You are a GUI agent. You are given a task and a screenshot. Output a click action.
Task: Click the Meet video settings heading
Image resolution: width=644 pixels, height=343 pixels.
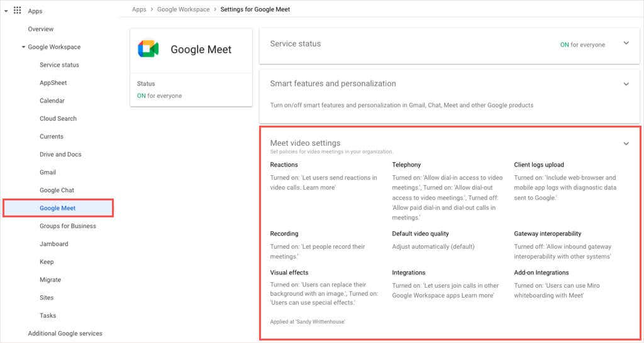point(305,143)
